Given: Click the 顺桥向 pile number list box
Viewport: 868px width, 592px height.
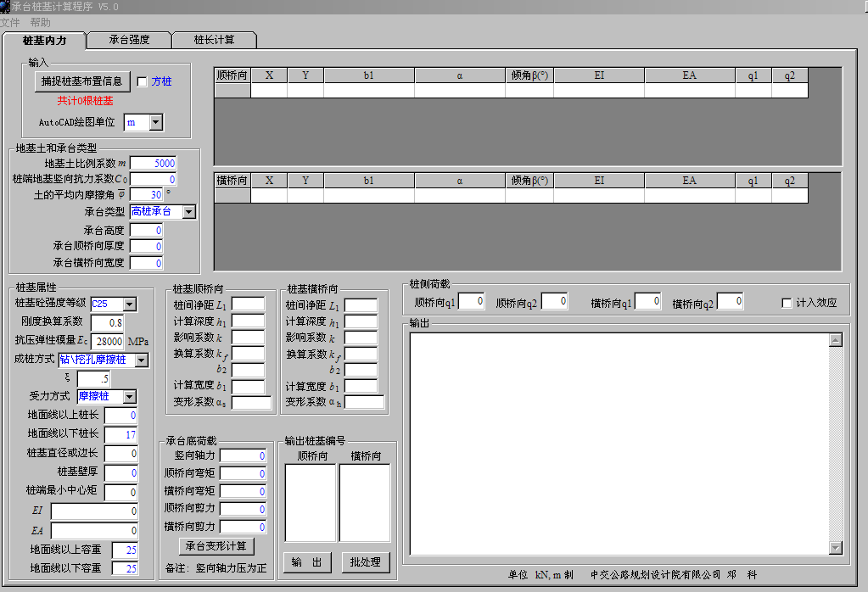Looking at the screenshot, I should [311, 503].
